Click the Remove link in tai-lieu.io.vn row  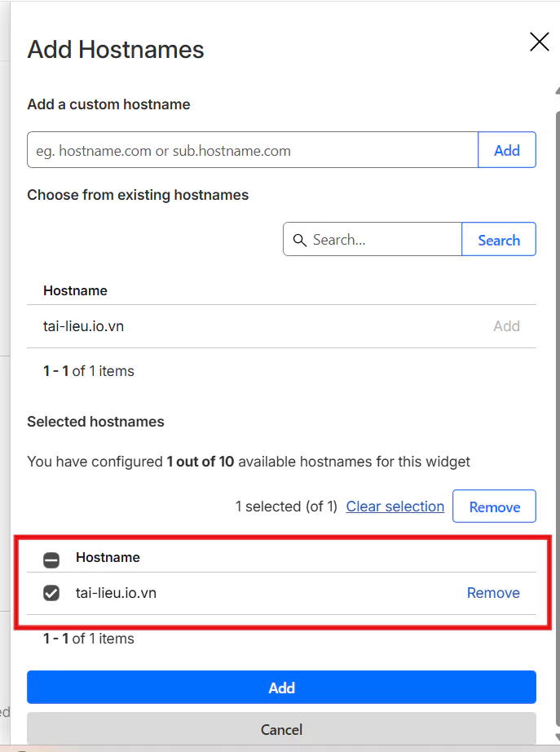(493, 593)
